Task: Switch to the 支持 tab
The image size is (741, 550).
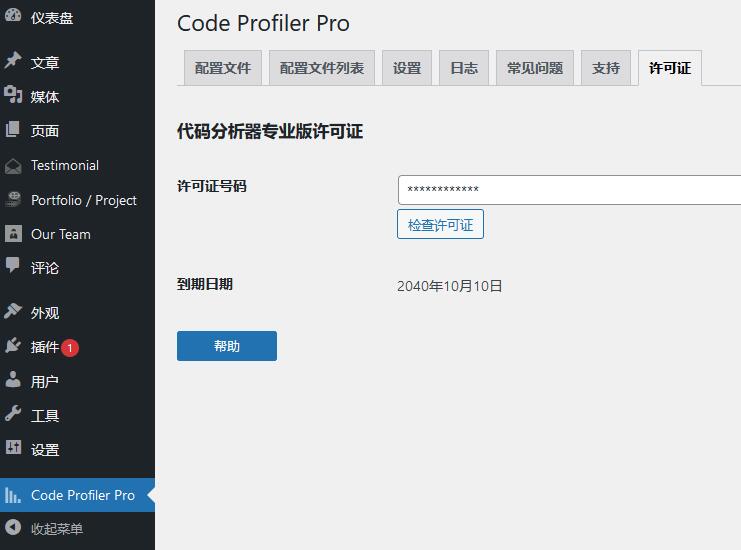Action: coord(606,68)
